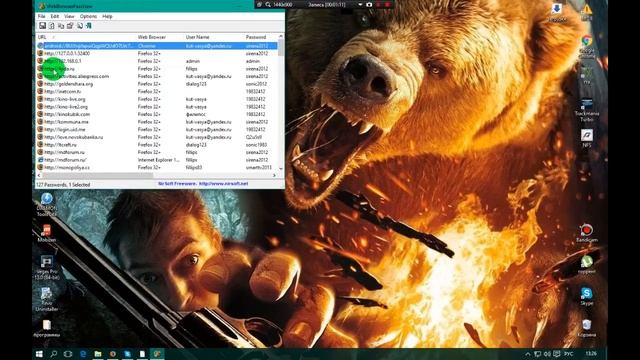640x360 pixels.
Task: Click the Refresh toolbar icon
Action: pos(52,26)
